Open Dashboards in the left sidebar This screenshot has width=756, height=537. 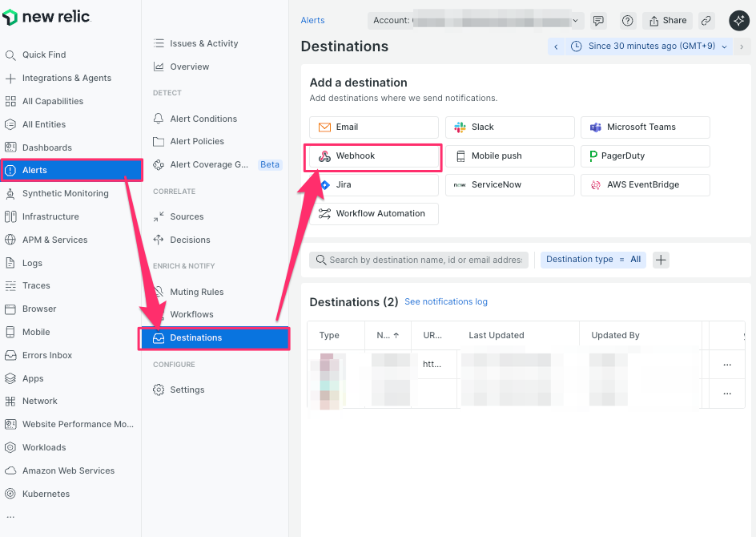pos(46,147)
